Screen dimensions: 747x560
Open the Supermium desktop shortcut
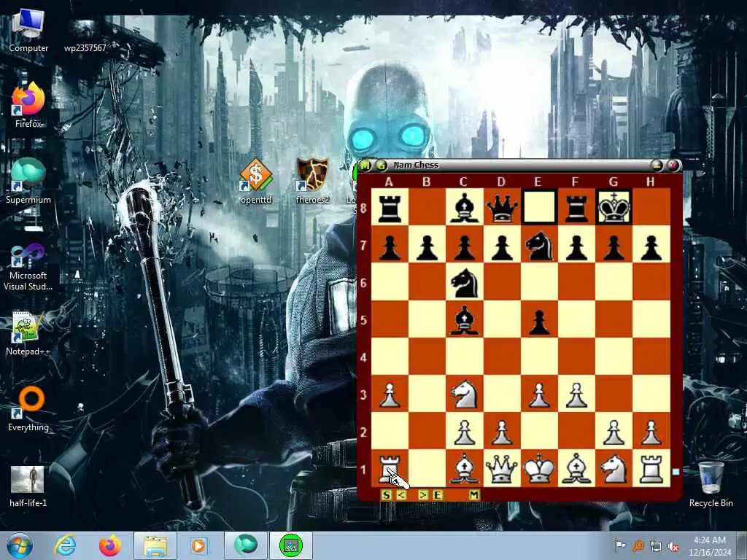coord(28,181)
